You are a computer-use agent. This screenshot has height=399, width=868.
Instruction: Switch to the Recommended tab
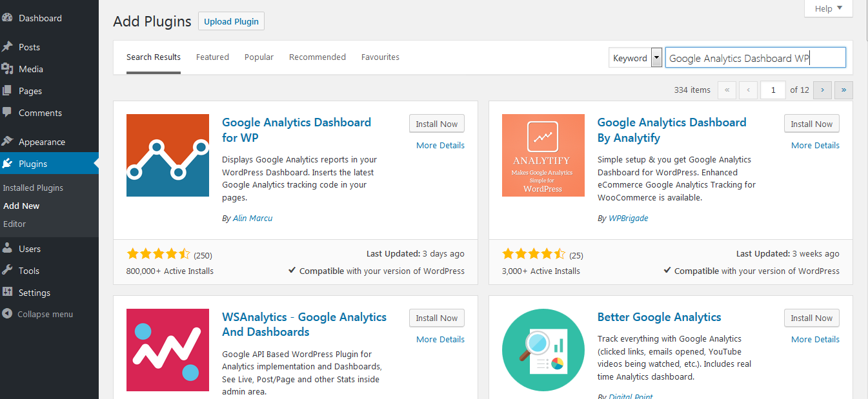tap(318, 57)
